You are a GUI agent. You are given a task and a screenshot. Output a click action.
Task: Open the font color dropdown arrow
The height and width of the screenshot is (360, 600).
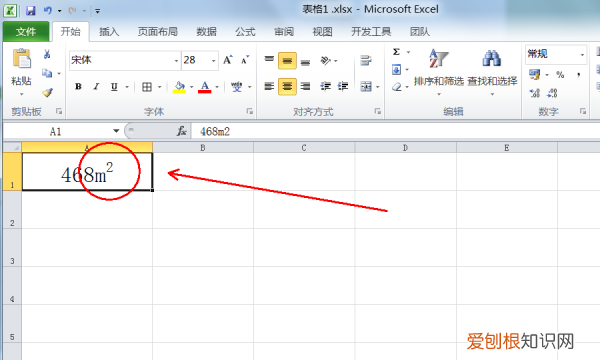(x=217, y=87)
